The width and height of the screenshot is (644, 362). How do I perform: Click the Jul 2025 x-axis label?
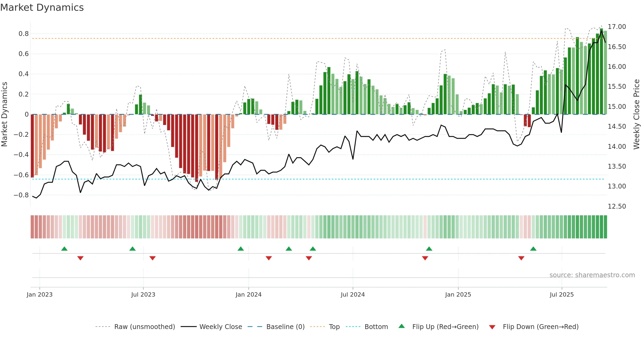click(562, 294)
